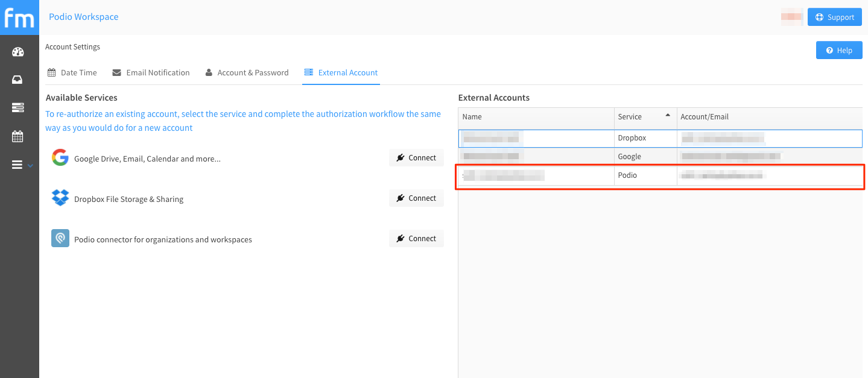Screen dimensions: 868x378
Task: Click the Podio logo icon
Action: coord(60,239)
